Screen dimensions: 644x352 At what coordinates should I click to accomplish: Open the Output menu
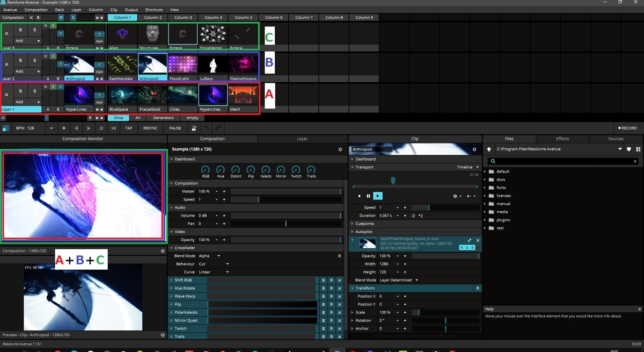click(x=131, y=10)
